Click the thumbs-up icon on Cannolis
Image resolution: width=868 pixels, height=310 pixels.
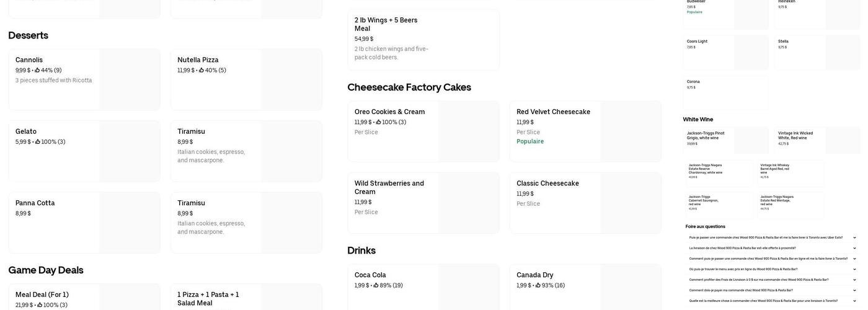(37, 70)
